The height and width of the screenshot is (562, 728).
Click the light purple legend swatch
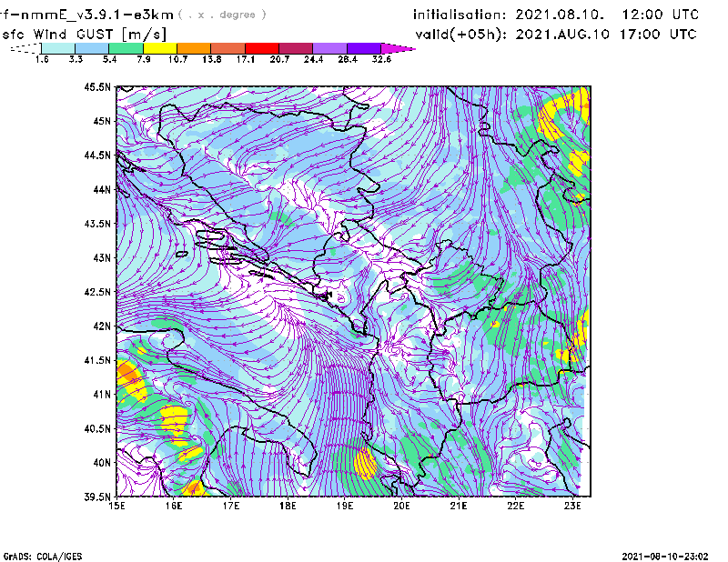tap(329, 48)
